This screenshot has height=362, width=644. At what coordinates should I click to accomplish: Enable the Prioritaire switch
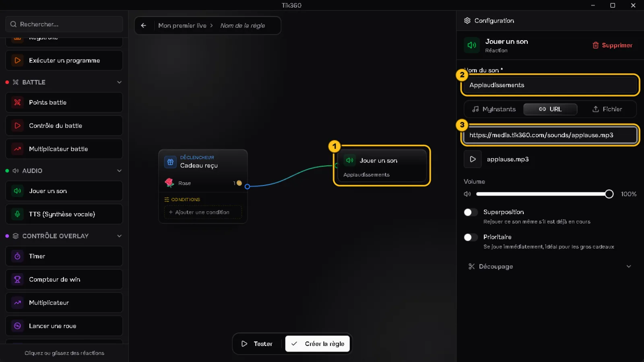[471, 237]
